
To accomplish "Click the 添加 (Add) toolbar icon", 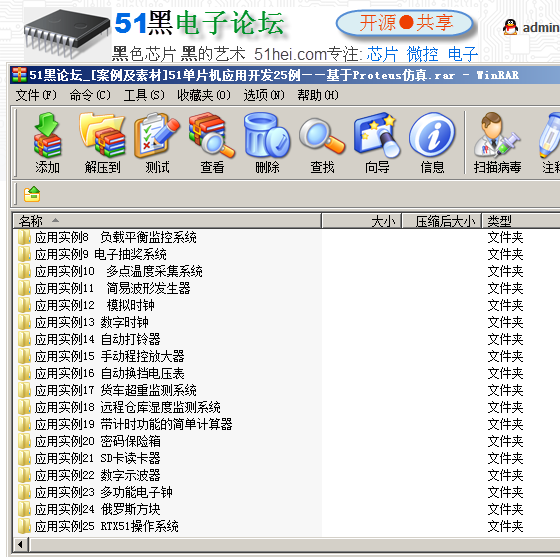I will (47, 142).
